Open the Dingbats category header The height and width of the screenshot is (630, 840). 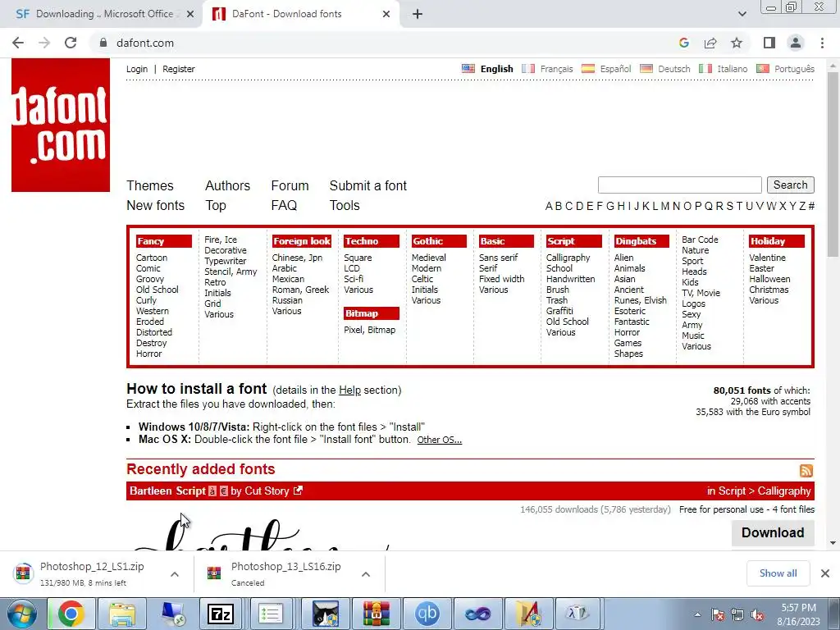point(641,241)
